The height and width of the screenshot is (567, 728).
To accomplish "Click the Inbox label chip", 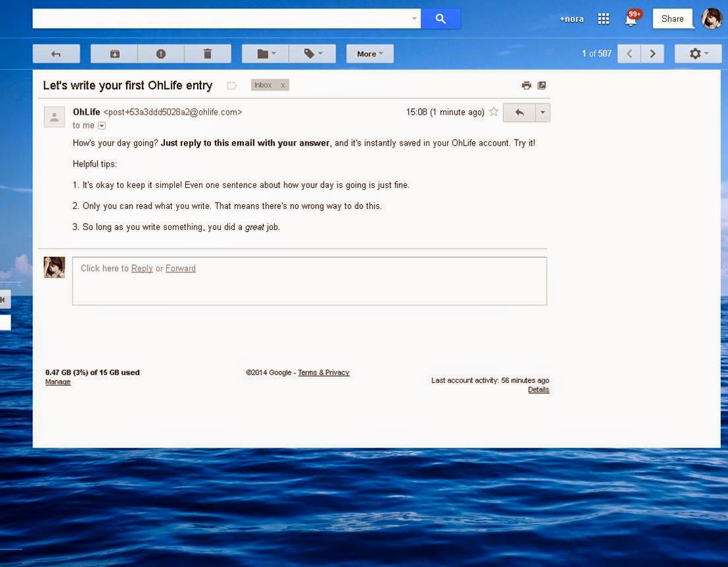I will pyautogui.click(x=270, y=86).
